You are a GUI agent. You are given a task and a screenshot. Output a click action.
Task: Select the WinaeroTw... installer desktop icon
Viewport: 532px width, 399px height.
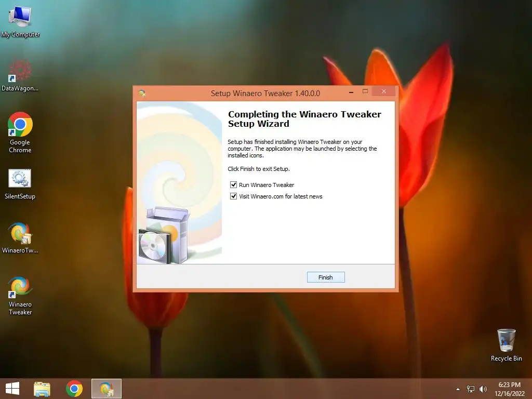[20, 238]
